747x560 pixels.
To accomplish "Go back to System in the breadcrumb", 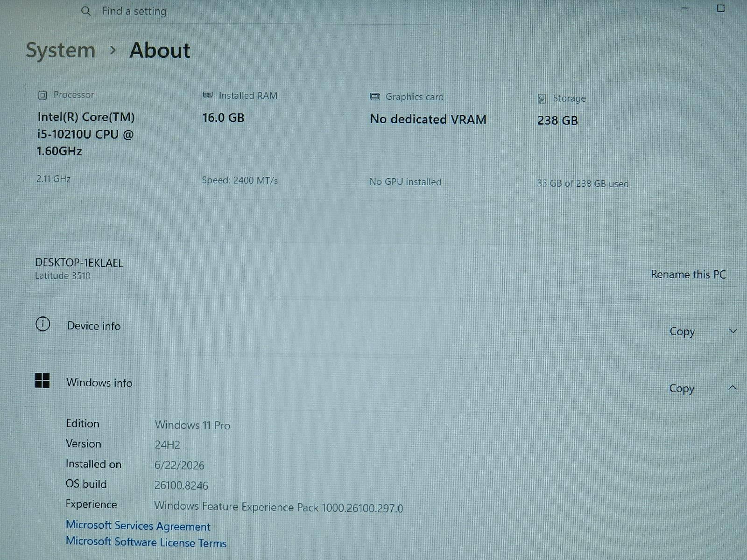I will point(61,50).
